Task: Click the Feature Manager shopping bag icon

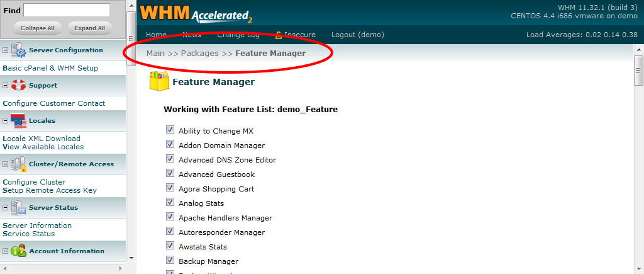Action: [x=159, y=82]
